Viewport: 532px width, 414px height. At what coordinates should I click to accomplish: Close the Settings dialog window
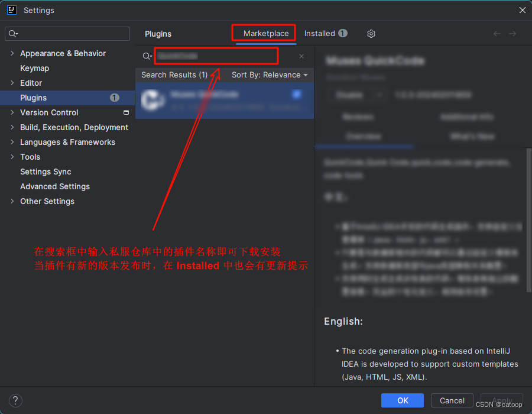point(523,10)
